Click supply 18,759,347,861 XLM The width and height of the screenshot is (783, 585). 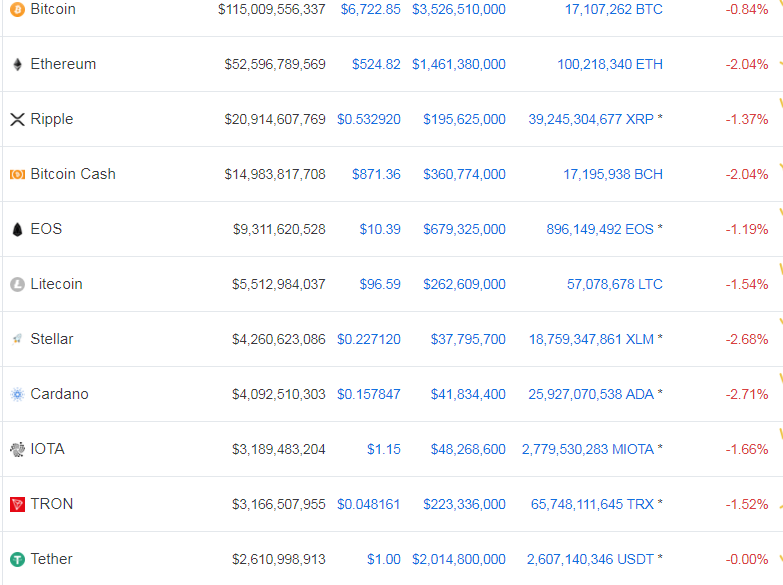(x=591, y=339)
